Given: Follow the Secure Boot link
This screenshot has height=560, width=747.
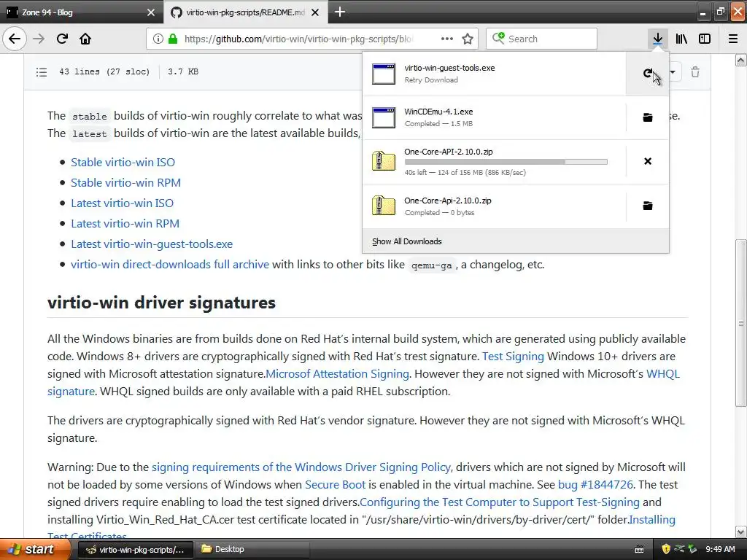Looking at the screenshot, I should [x=335, y=485].
